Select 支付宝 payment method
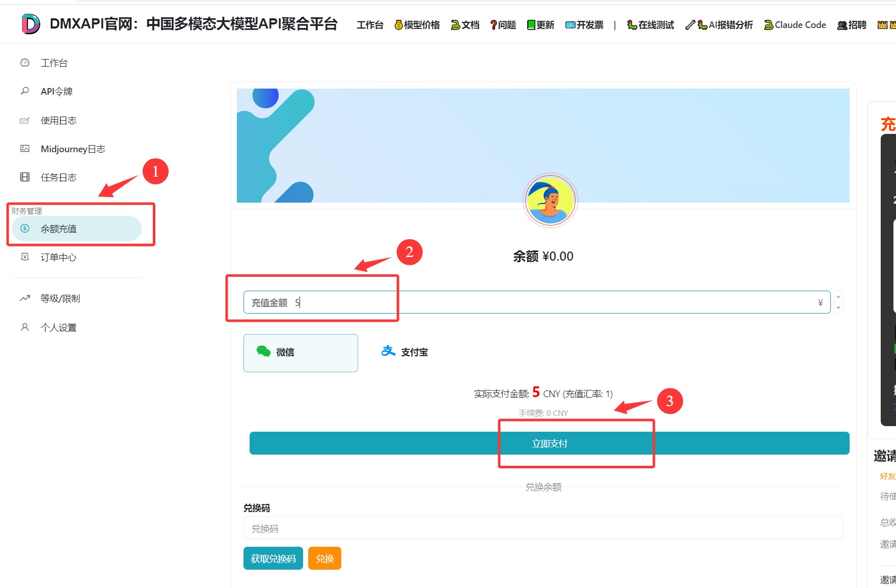The width and height of the screenshot is (896, 588). click(x=405, y=352)
